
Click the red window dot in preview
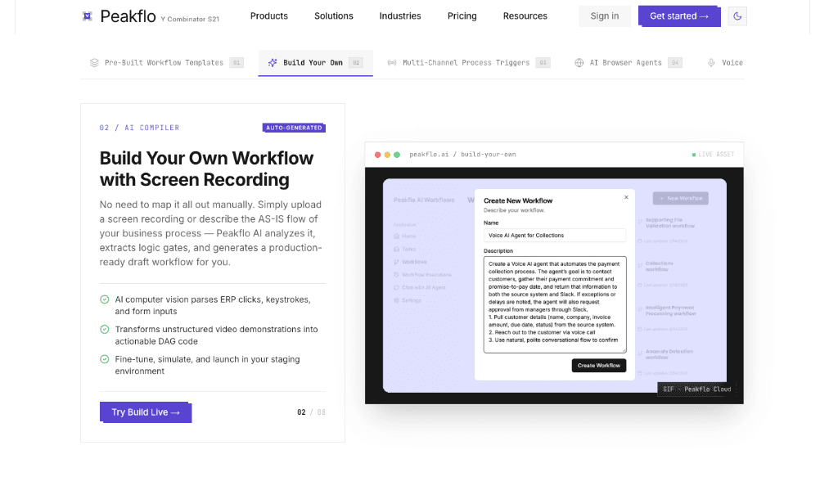tap(377, 155)
